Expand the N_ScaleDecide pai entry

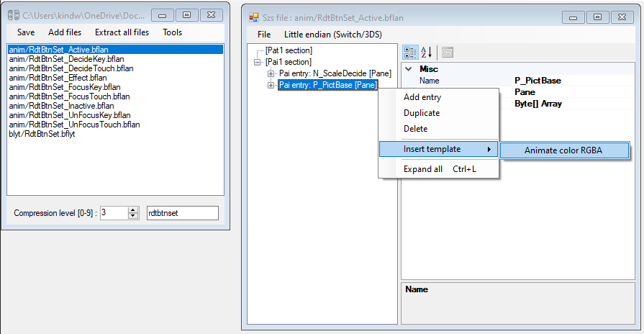[271, 73]
